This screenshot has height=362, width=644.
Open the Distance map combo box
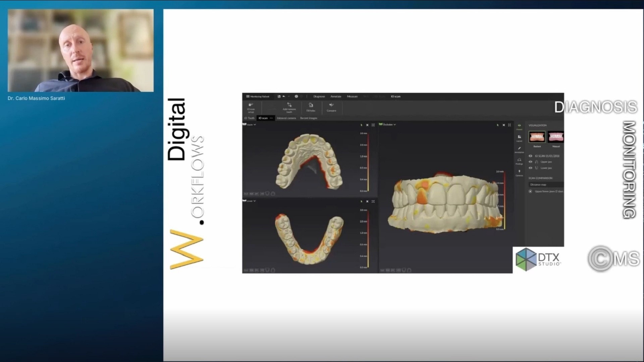coord(546,185)
